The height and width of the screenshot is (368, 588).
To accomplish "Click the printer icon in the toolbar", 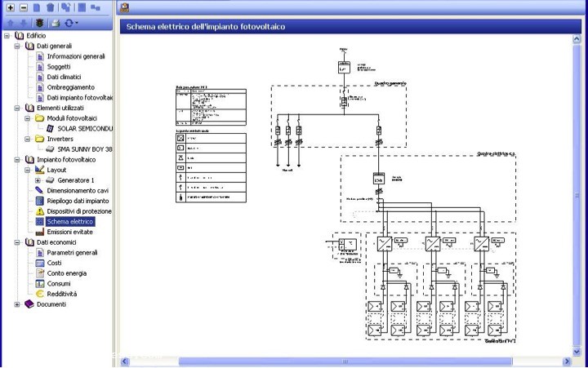I will (x=55, y=23).
